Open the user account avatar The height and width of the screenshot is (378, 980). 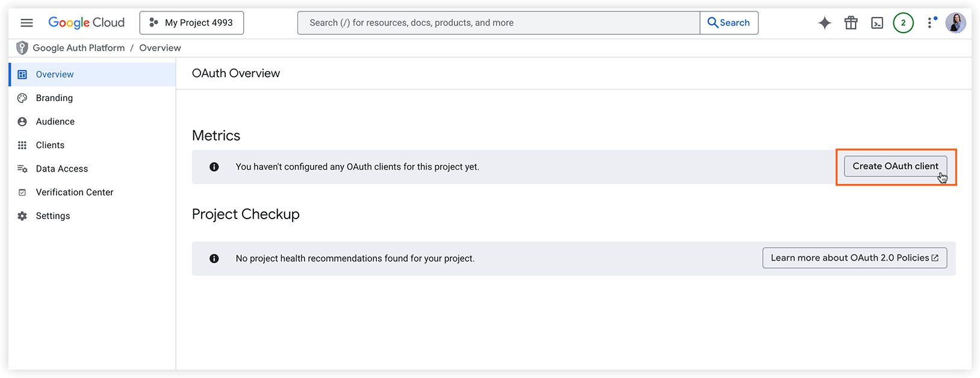tap(955, 23)
